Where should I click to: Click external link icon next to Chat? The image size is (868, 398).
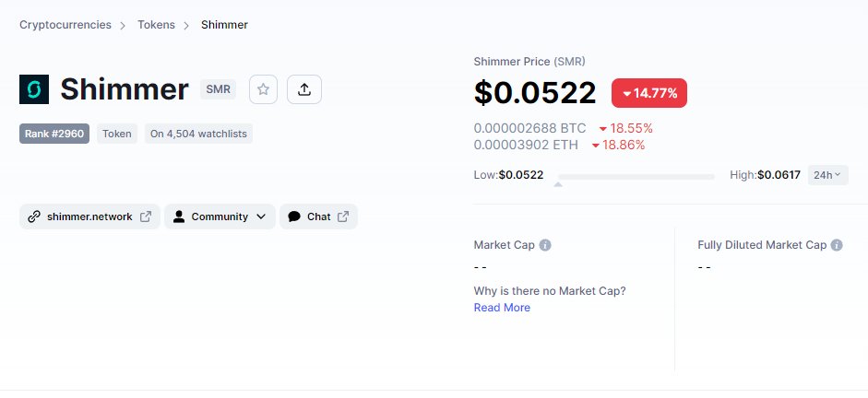343,217
